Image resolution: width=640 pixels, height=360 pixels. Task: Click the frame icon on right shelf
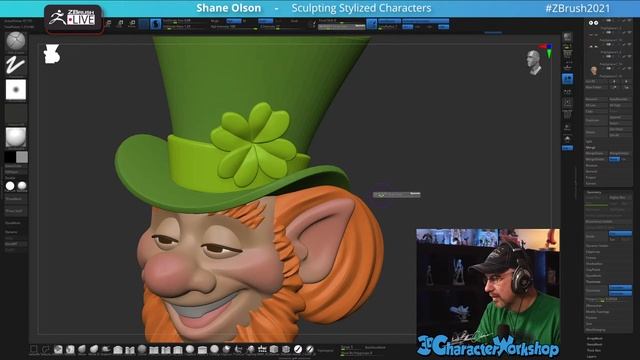[x=567, y=103]
